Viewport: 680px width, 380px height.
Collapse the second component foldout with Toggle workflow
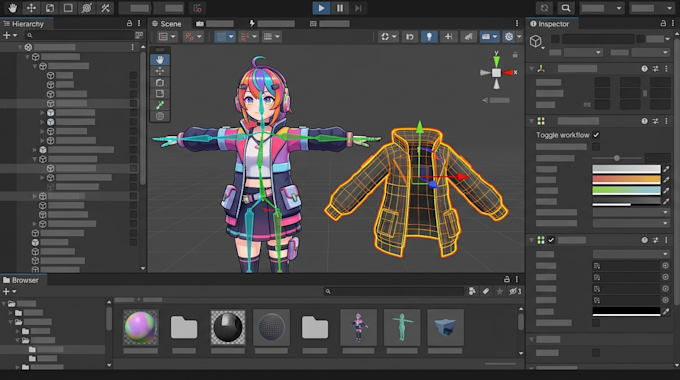point(532,121)
